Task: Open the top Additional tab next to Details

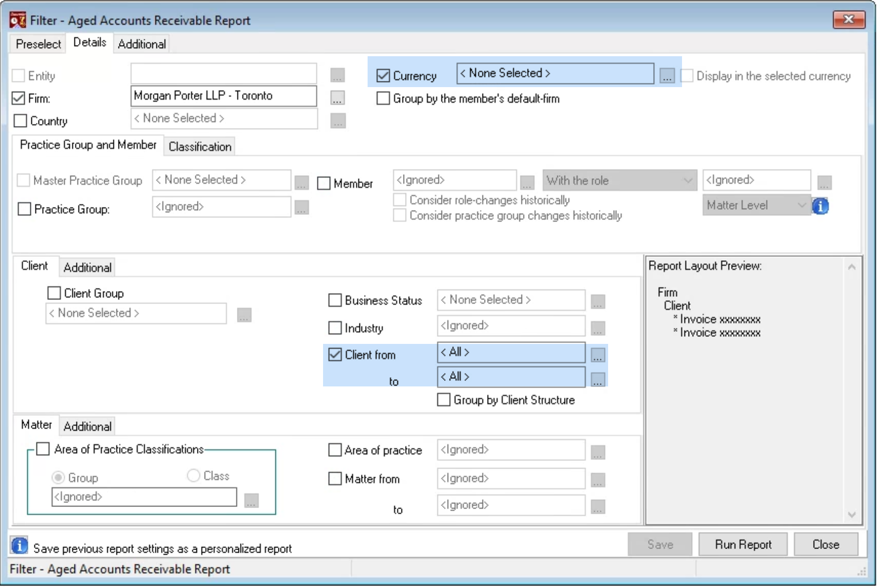Action: click(142, 44)
